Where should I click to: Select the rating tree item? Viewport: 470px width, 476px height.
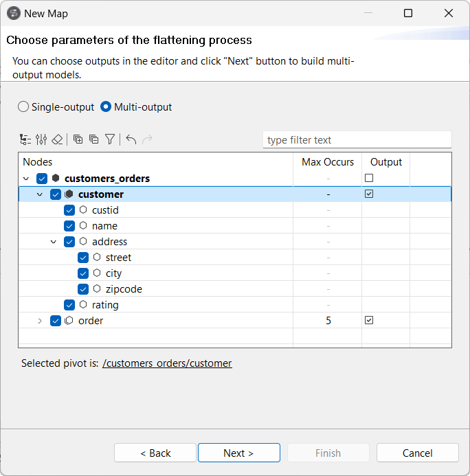pyautogui.click(x=105, y=305)
